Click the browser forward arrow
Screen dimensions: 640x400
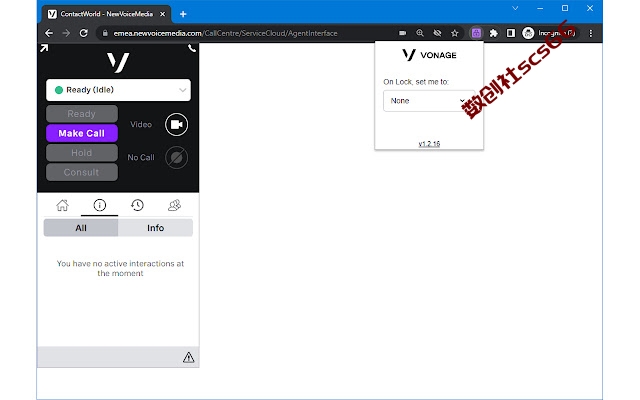point(66,33)
